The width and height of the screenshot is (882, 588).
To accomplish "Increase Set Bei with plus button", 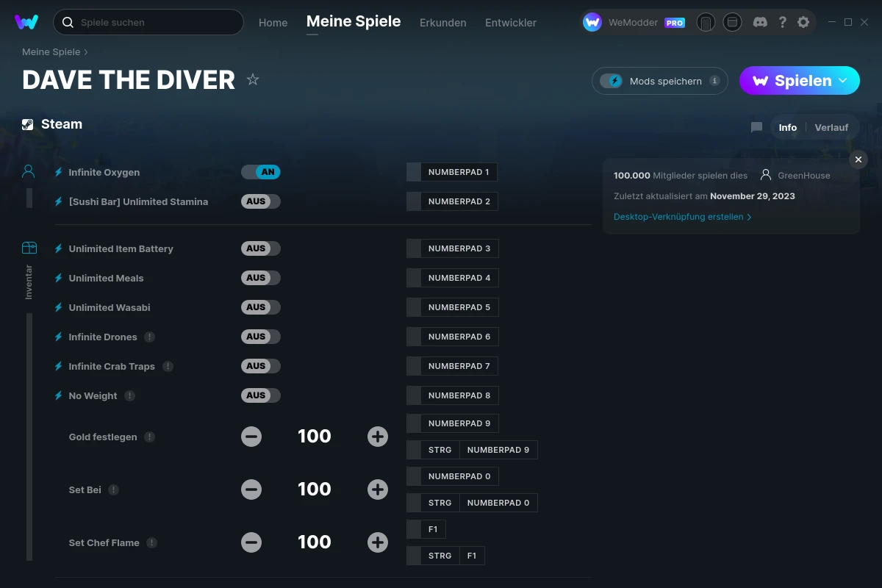I will 378,490.
